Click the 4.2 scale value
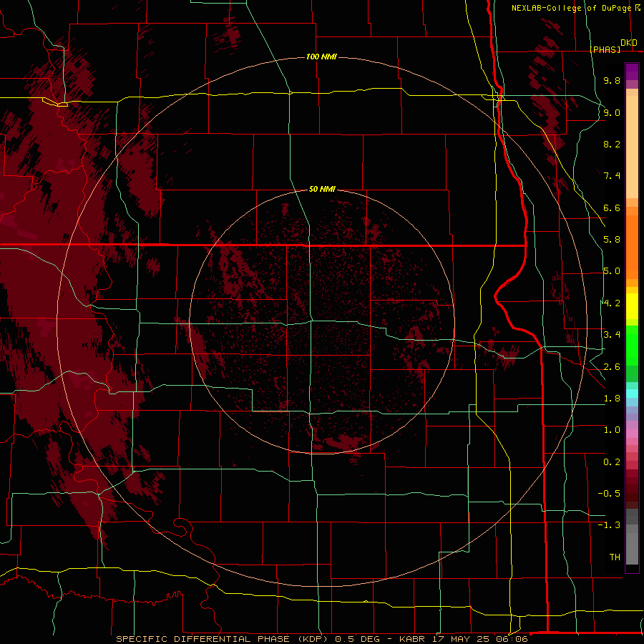Image resolution: width=644 pixels, height=644 pixels. (x=612, y=303)
